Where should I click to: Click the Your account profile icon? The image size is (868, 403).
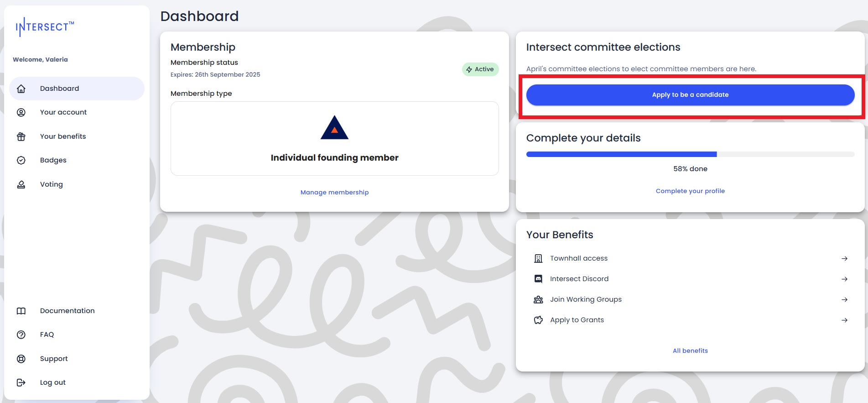coord(21,112)
